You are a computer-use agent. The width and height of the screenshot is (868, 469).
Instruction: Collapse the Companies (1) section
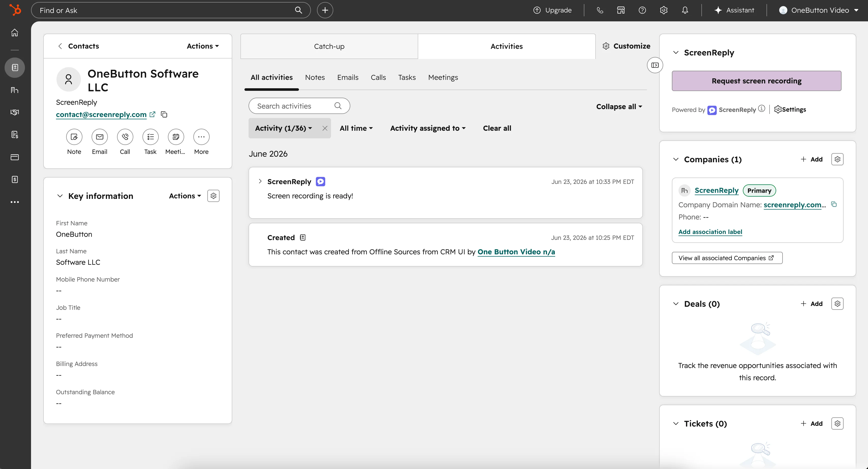(x=676, y=159)
